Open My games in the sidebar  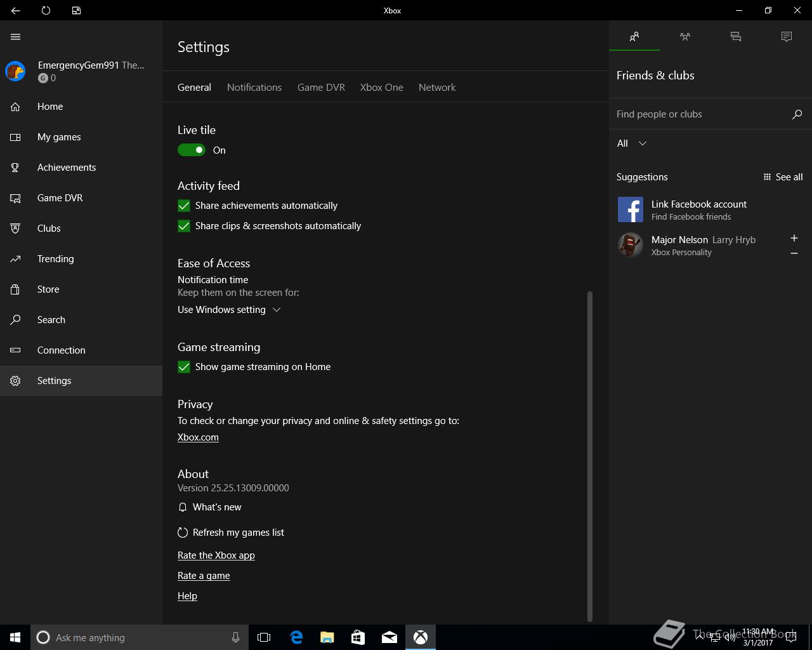point(81,137)
